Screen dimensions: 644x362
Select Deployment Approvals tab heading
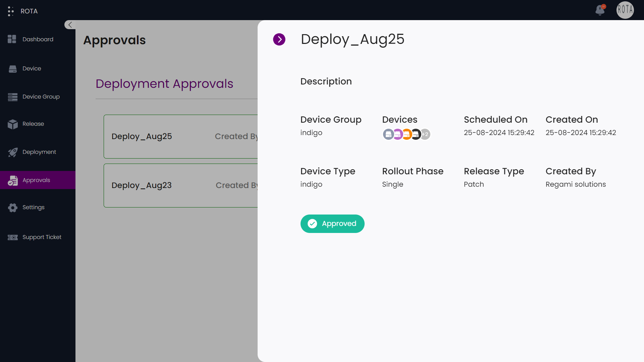164,84
